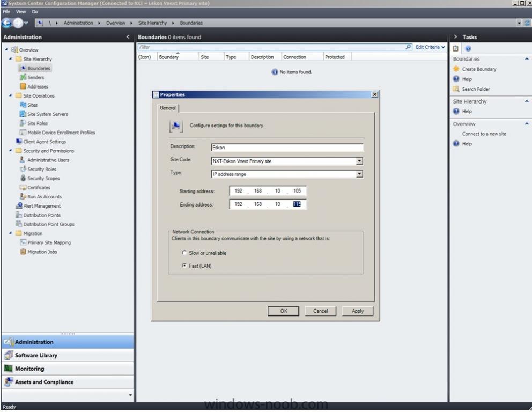Click OK in Properties dialog
Image resolution: width=532 pixels, height=412 pixels.
[284, 311]
